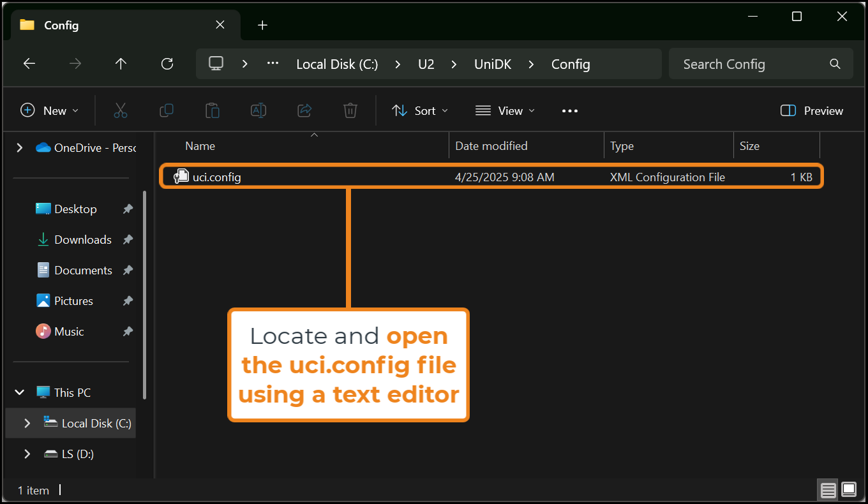Screen dimensions: 868x504
Task: Expand the LS (D:) drive node
Action: [x=27, y=454]
